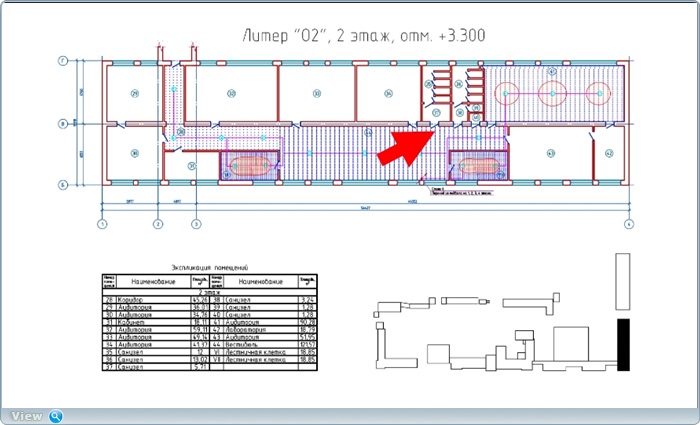Click grid axis bubble Б

tap(63, 184)
